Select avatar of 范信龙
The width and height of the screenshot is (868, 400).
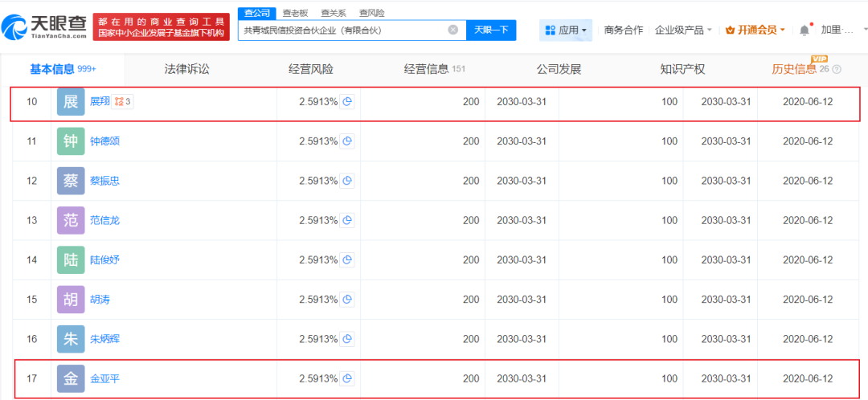pyautogui.click(x=71, y=220)
